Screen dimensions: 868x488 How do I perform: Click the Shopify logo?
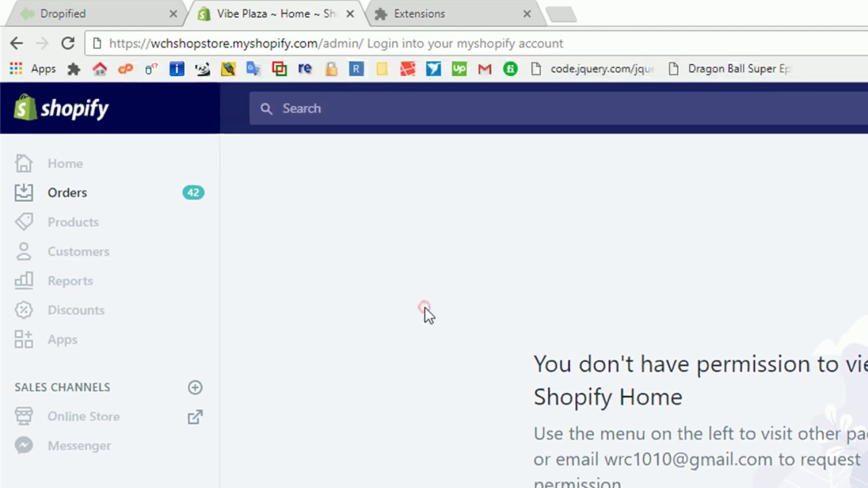[x=61, y=108]
